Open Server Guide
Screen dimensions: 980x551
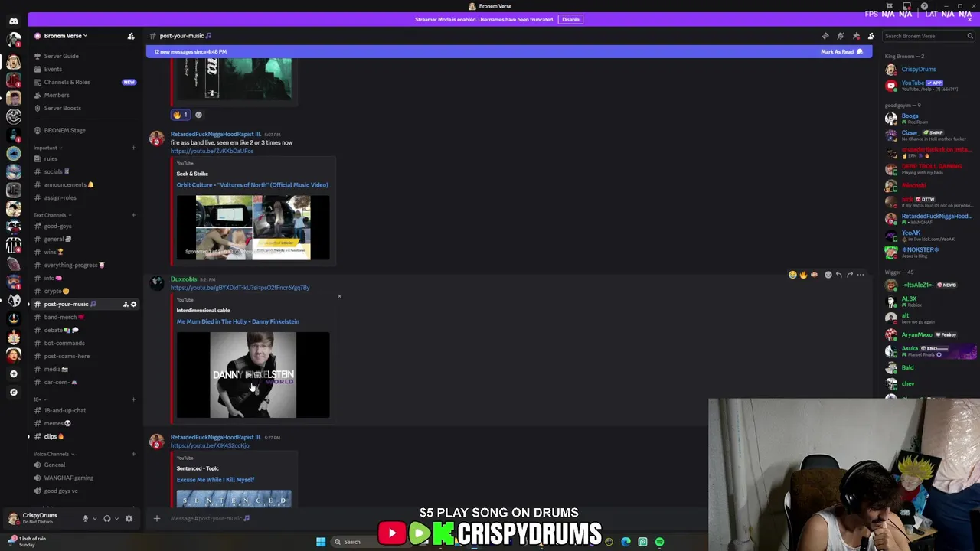[x=61, y=56]
